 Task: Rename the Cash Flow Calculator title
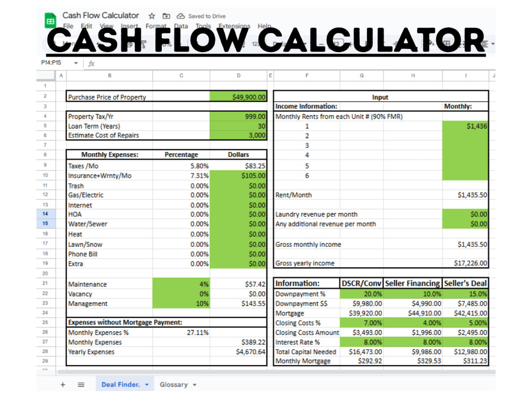point(101,15)
